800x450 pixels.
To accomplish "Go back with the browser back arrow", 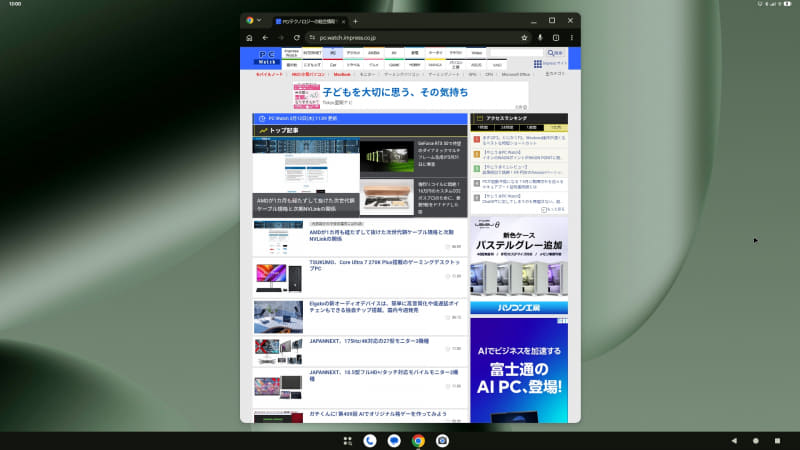I will (265, 38).
